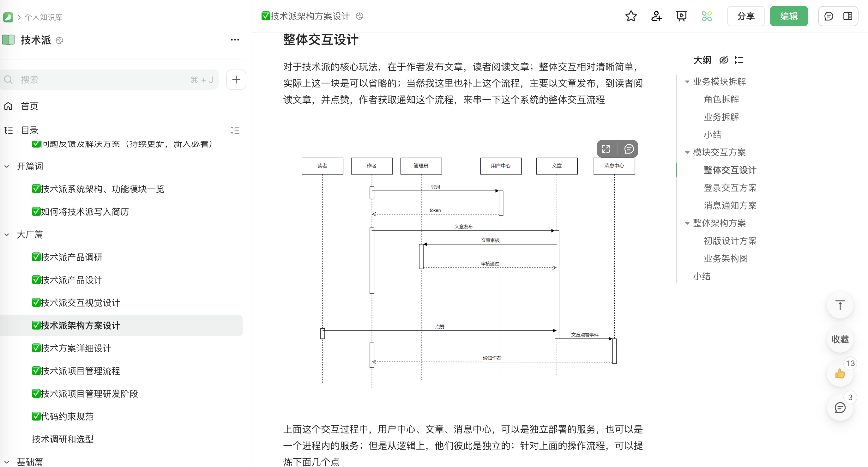Toggle the right sidebar panel icon
The image size is (868, 467).
tap(848, 16)
